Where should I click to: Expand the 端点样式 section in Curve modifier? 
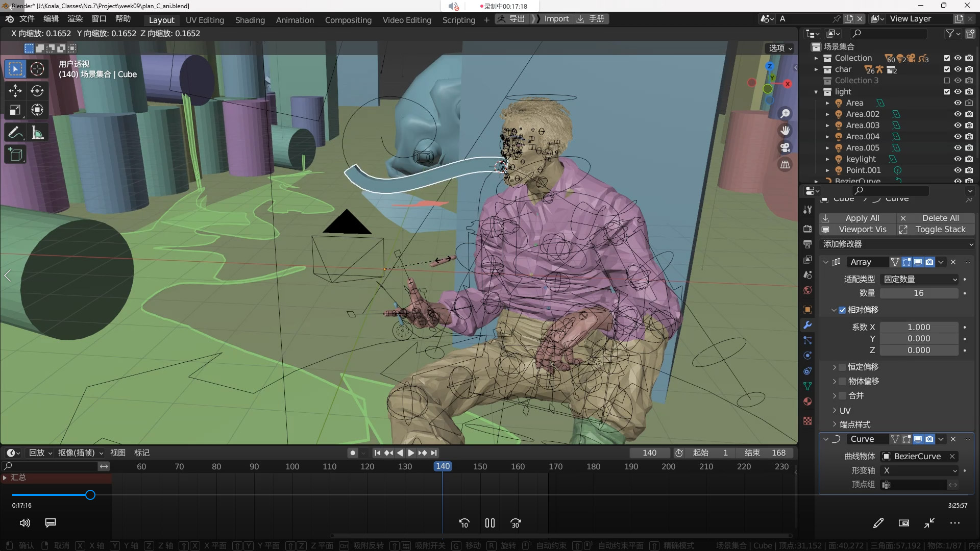837,424
